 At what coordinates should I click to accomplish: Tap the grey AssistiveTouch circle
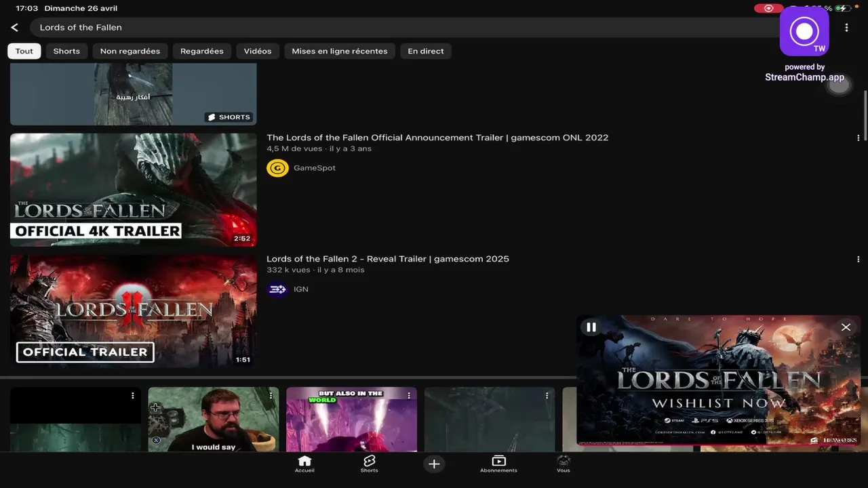pos(839,85)
